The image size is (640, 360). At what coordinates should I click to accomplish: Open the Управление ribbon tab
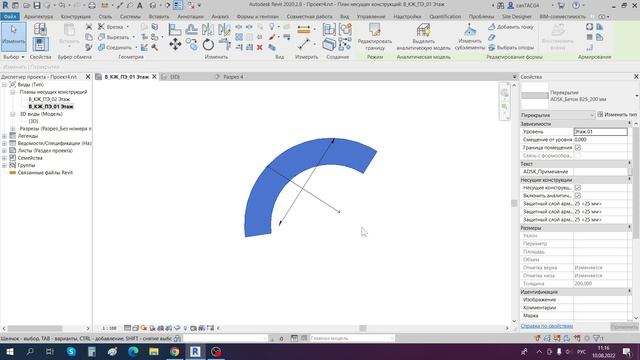tap(371, 17)
